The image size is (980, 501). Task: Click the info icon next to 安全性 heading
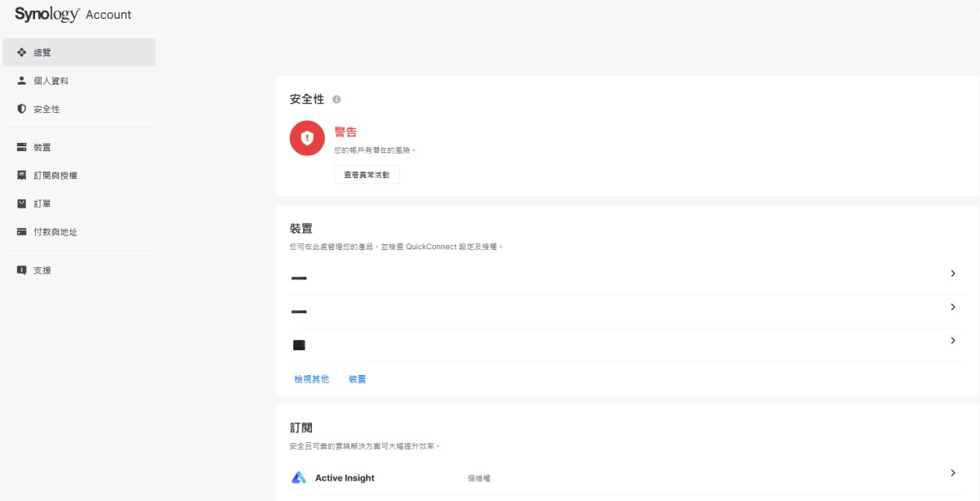[336, 100]
